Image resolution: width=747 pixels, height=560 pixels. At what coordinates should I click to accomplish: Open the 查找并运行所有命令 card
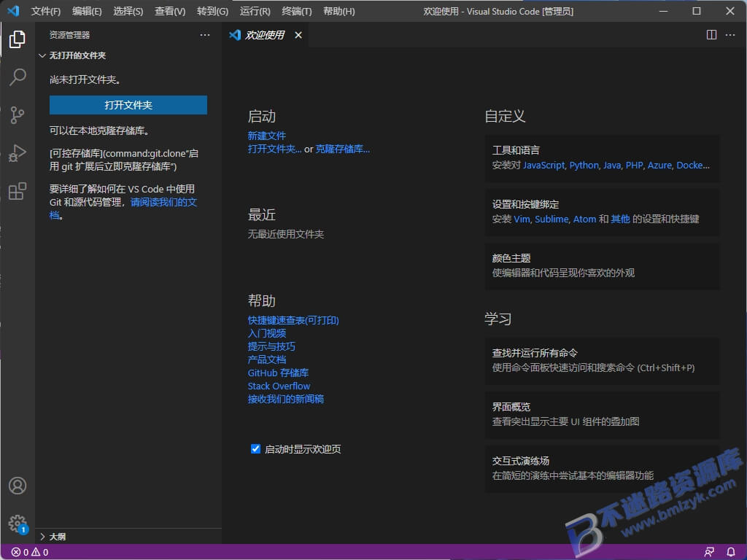coord(602,360)
